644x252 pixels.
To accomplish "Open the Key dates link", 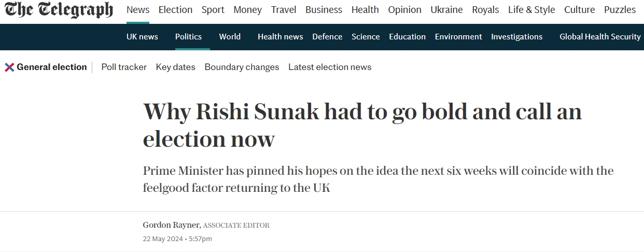I will (176, 67).
